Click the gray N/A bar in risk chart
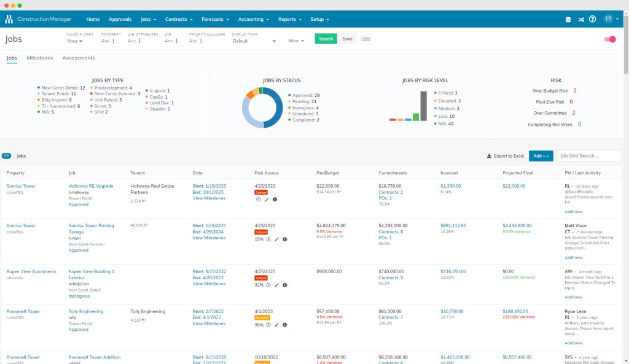Viewport: 629px width, 364px height. pos(424,106)
